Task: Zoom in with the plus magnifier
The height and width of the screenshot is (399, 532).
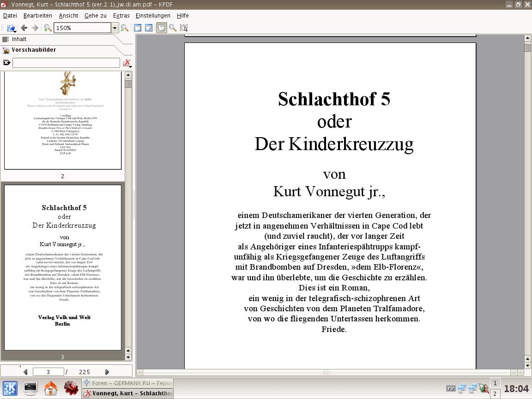Action: click(48, 28)
